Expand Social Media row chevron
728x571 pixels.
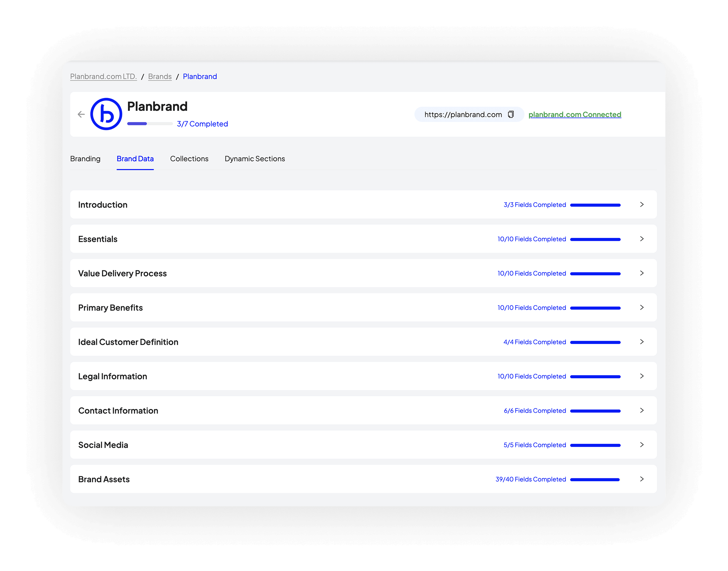point(641,444)
